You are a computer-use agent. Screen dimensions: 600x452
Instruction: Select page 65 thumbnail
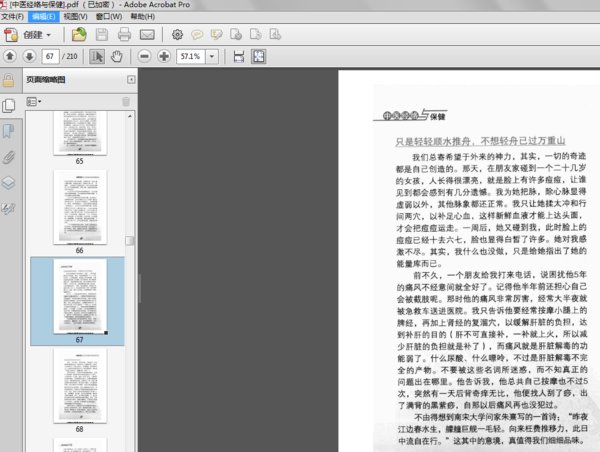(80, 134)
